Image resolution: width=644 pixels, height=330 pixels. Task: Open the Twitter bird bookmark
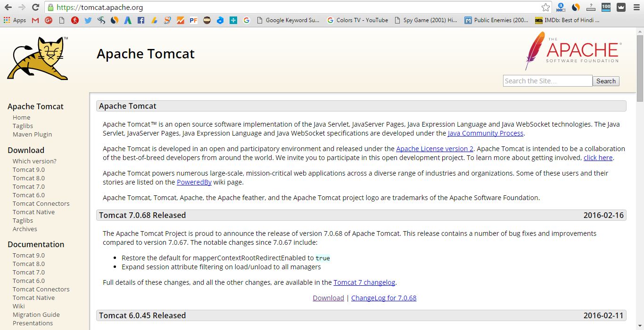click(x=88, y=20)
